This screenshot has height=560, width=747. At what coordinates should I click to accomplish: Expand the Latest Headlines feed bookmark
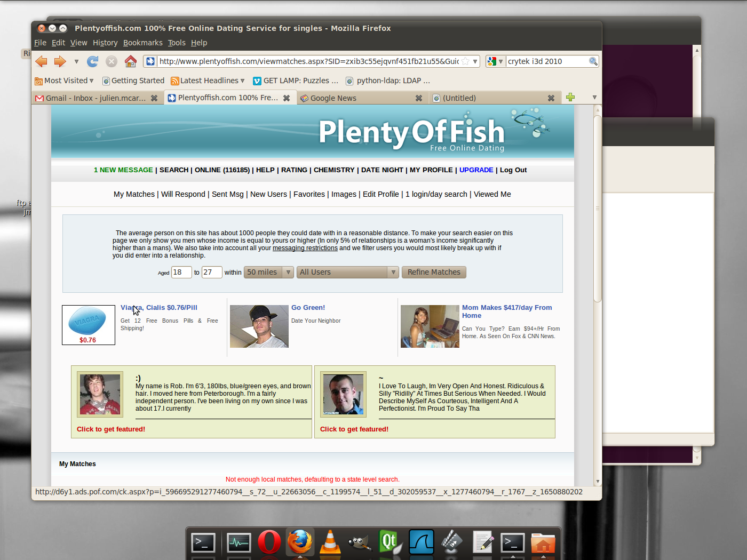point(208,81)
